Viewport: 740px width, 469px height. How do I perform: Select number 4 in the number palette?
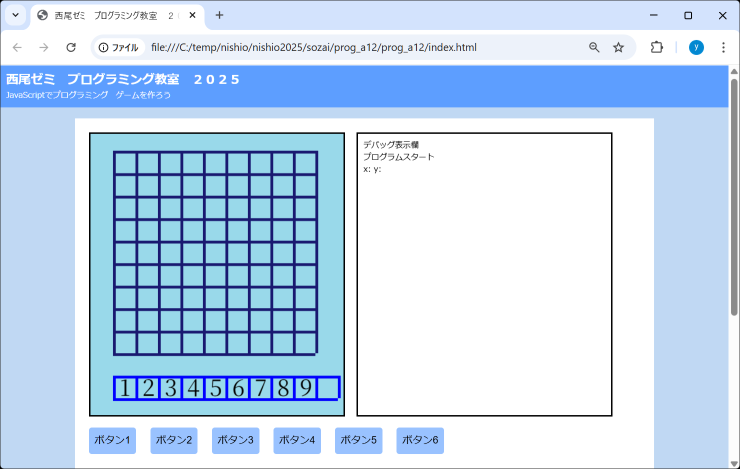[193, 388]
